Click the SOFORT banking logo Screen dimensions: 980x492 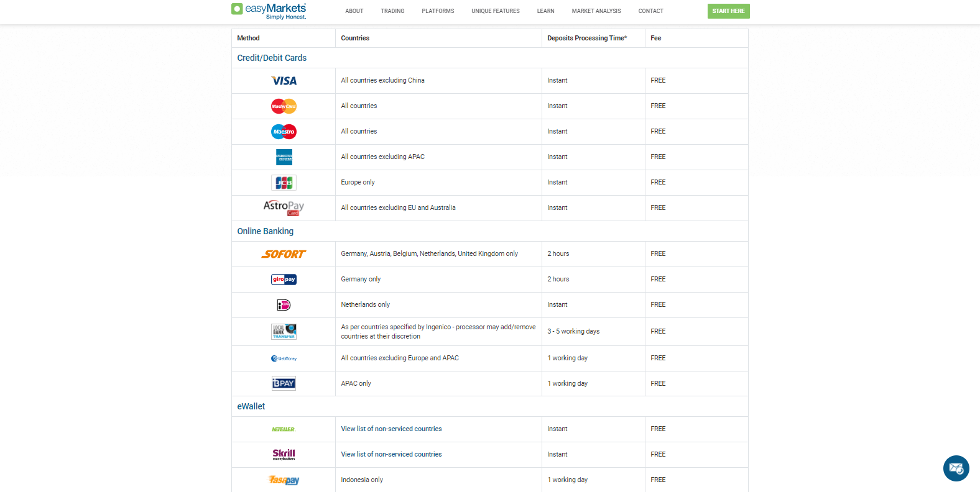(284, 254)
